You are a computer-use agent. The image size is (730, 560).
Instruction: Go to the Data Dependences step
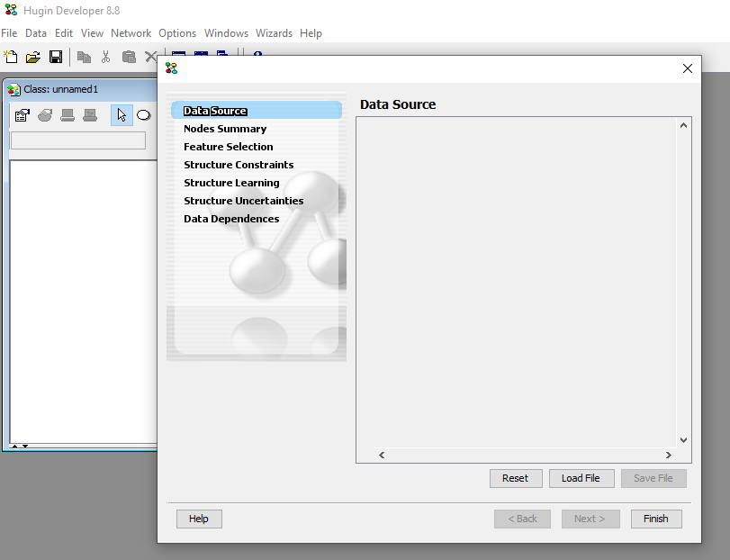(x=232, y=219)
